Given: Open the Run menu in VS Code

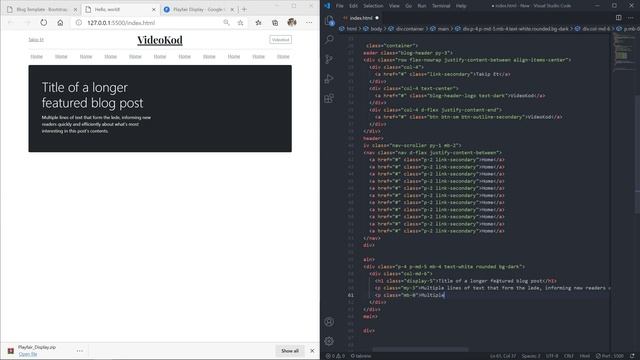Looking at the screenshot, I should tap(422, 6).
